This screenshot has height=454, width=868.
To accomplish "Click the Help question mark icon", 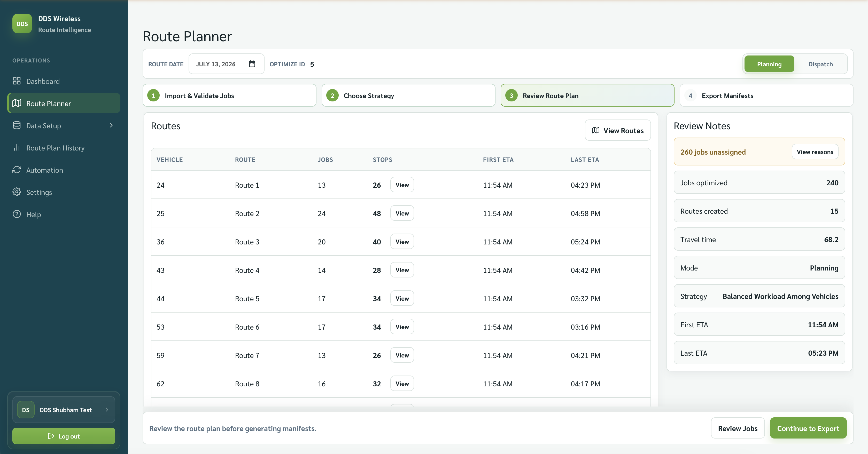I will [x=17, y=214].
